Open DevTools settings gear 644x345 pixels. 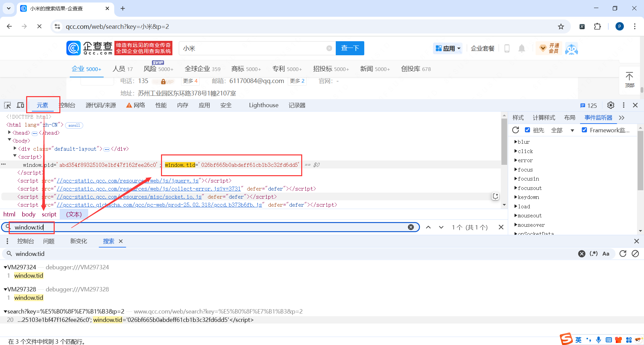pyautogui.click(x=611, y=105)
